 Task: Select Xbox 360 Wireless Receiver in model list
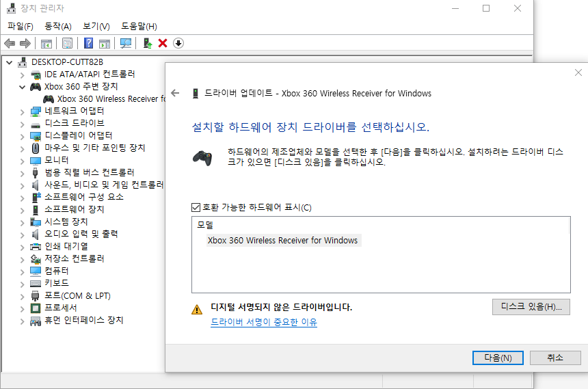click(283, 241)
